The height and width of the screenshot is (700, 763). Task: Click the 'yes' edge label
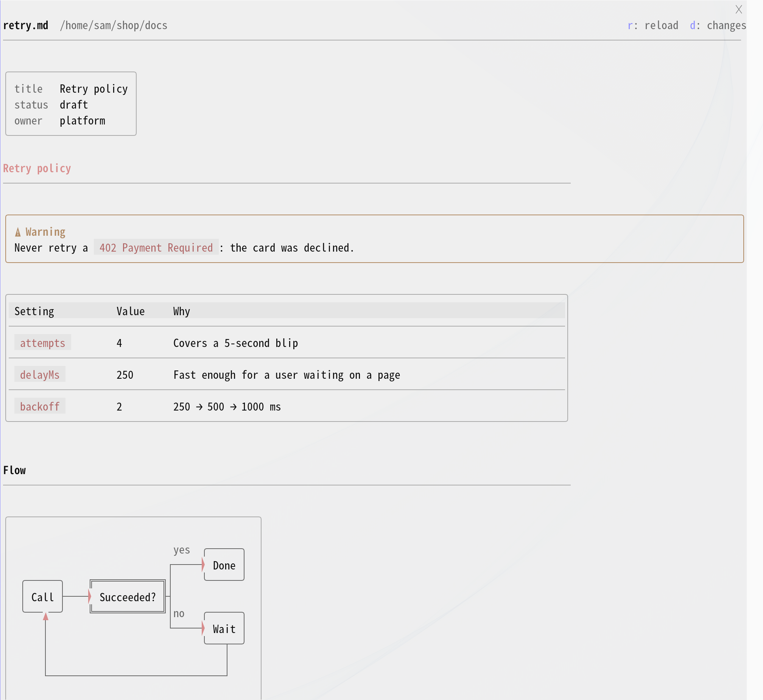(181, 550)
